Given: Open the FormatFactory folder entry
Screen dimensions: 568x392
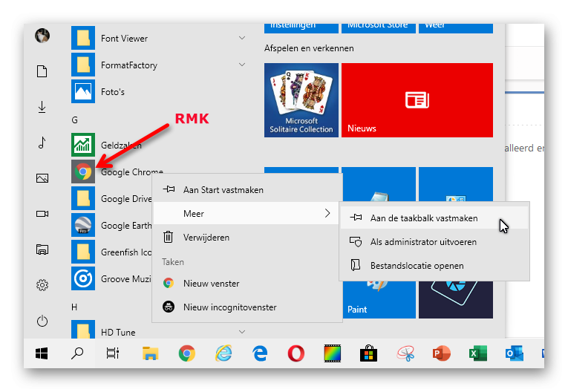Looking at the screenshot, I should (158, 65).
